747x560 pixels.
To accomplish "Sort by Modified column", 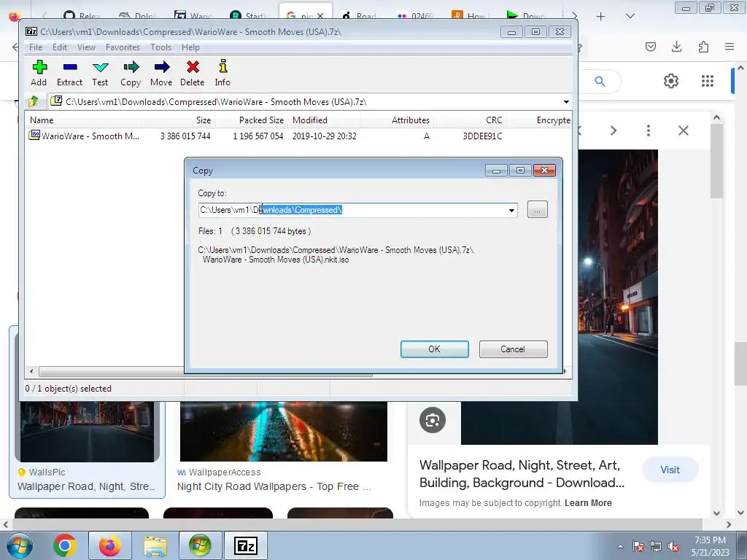I will point(324,120).
